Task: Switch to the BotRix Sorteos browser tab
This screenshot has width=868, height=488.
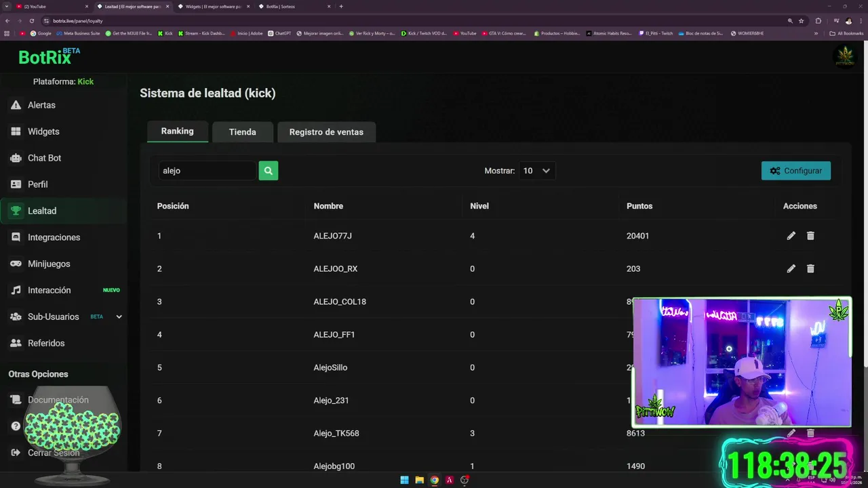Action: [293, 6]
